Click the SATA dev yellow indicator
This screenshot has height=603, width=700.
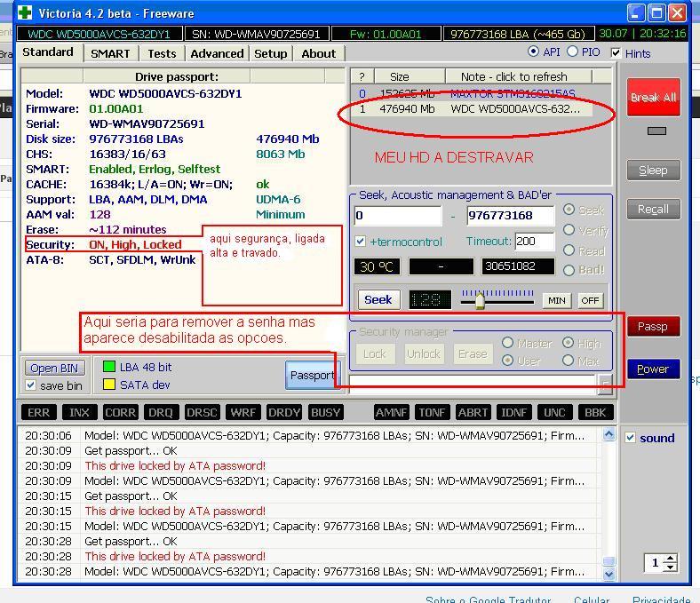click(109, 385)
